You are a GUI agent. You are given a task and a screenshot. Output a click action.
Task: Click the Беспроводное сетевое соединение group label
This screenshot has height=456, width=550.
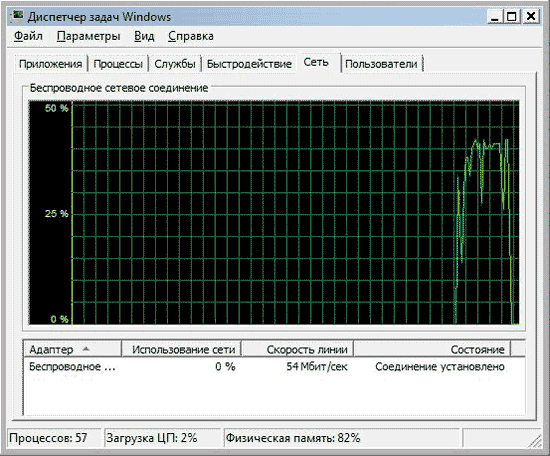click(x=119, y=88)
